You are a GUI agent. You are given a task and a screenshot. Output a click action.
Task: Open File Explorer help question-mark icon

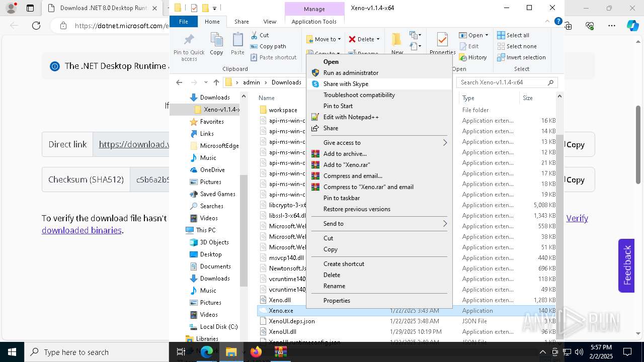click(558, 22)
